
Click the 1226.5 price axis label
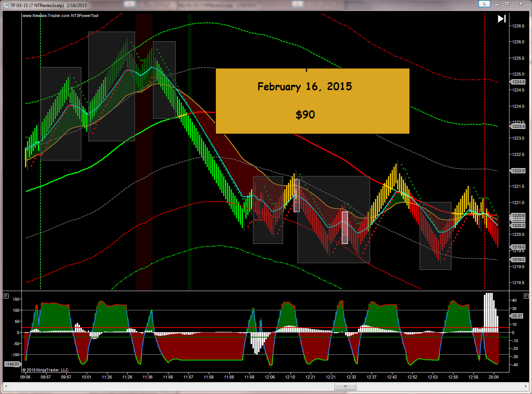(x=518, y=26)
